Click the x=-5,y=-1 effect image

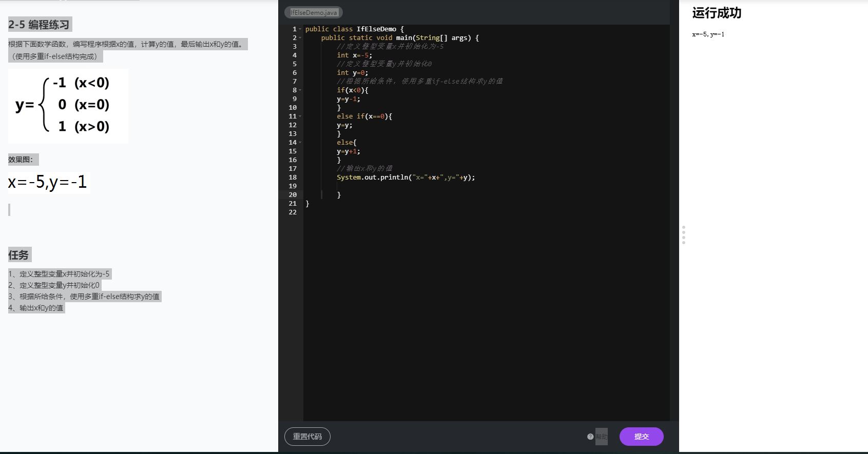click(49, 182)
